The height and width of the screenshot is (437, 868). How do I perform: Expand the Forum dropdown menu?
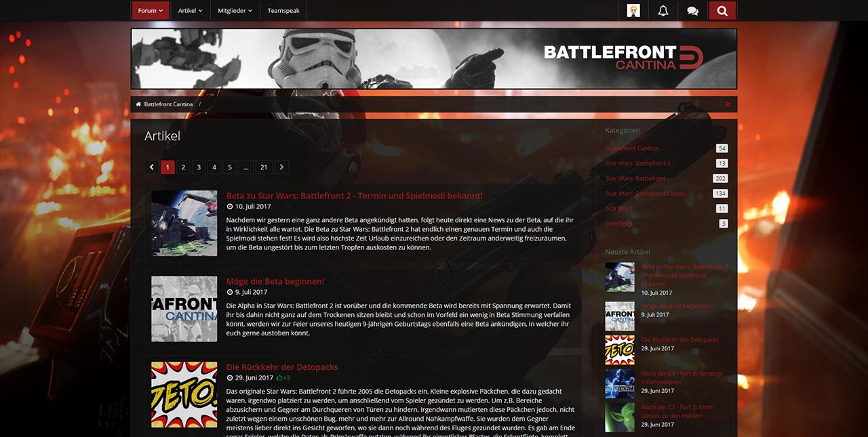(x=151, y=11)
